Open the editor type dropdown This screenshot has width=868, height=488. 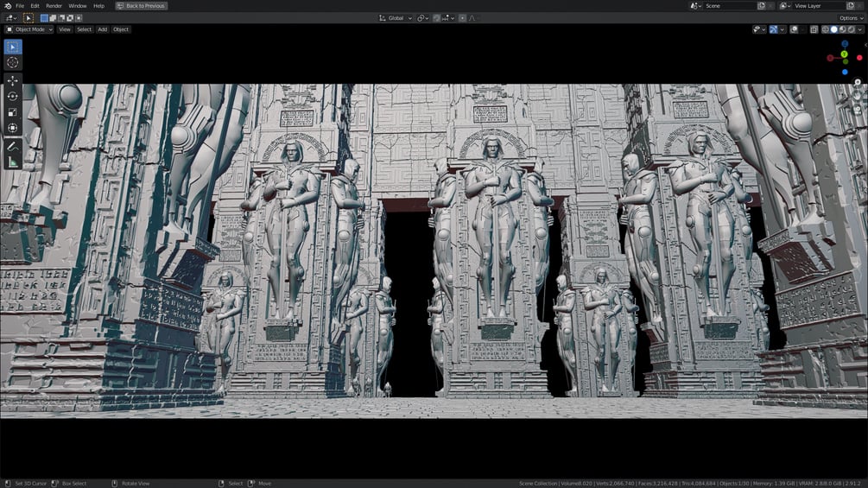pyautogui.click(x=11, y=17)
